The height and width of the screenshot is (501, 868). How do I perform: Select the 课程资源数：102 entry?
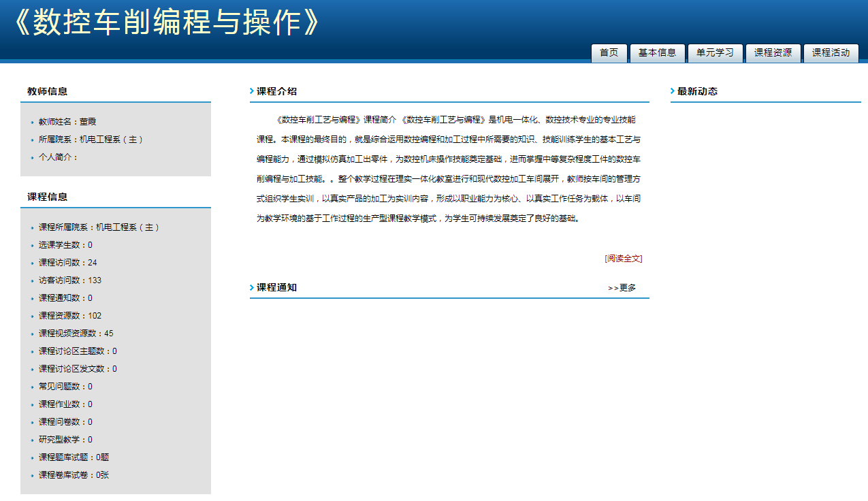click(x=69, y=316)
